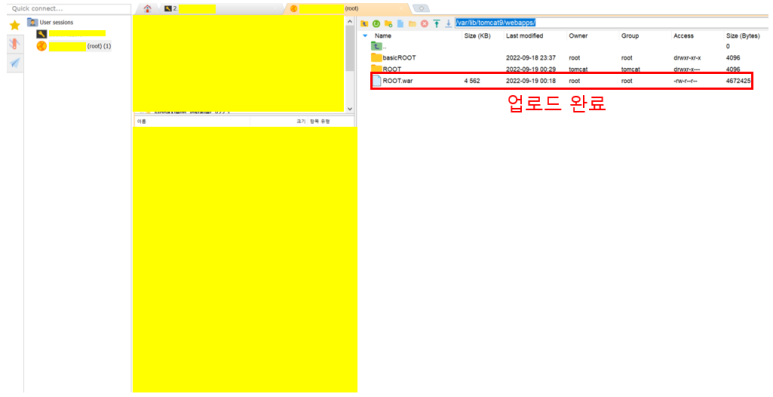Go to parent folder via toolbar icon
This screenshot has height=397, width=773.
pyautogui.click(x=364, y=23)
